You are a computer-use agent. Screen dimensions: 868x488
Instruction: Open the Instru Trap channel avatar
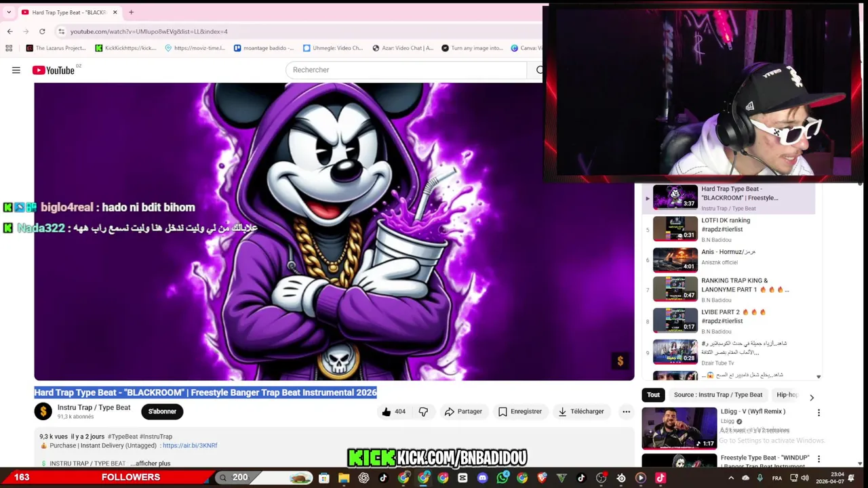coord(43,411)
